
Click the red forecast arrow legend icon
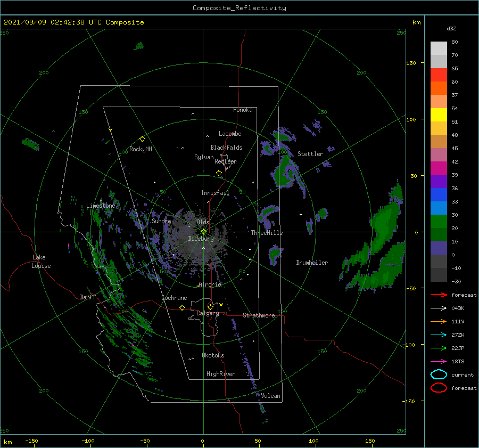(439, 295)
